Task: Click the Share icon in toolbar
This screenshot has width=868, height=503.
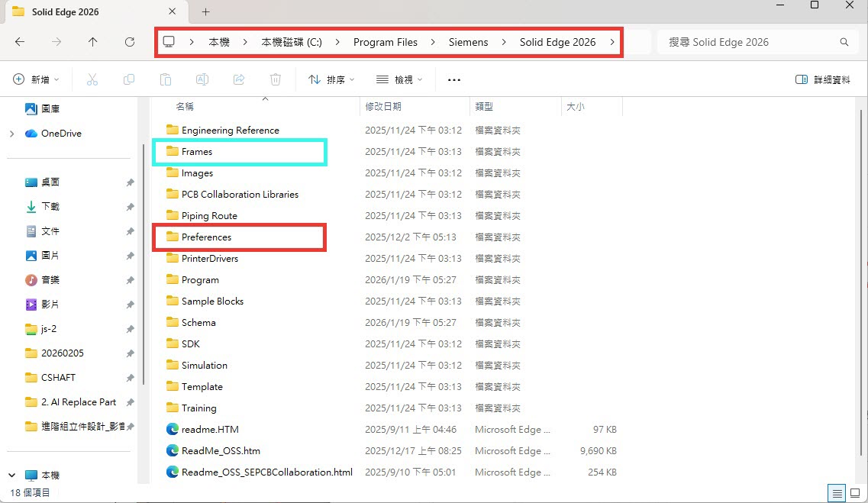Action: pyautogui.click(x=239, y=79)
